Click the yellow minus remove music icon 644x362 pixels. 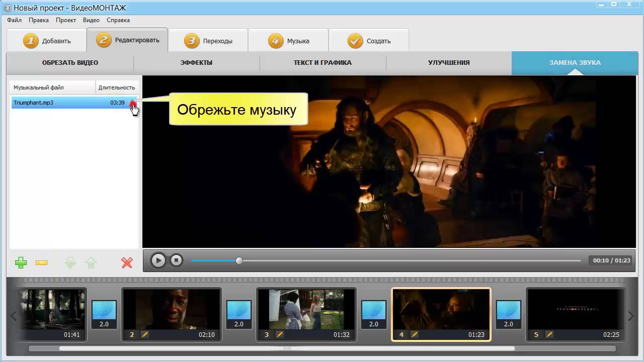(x=42, y=263)
